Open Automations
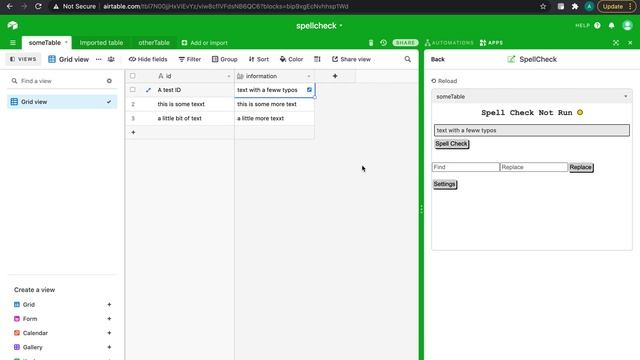Viewport: 640px width, 360px height. point(449,43)
